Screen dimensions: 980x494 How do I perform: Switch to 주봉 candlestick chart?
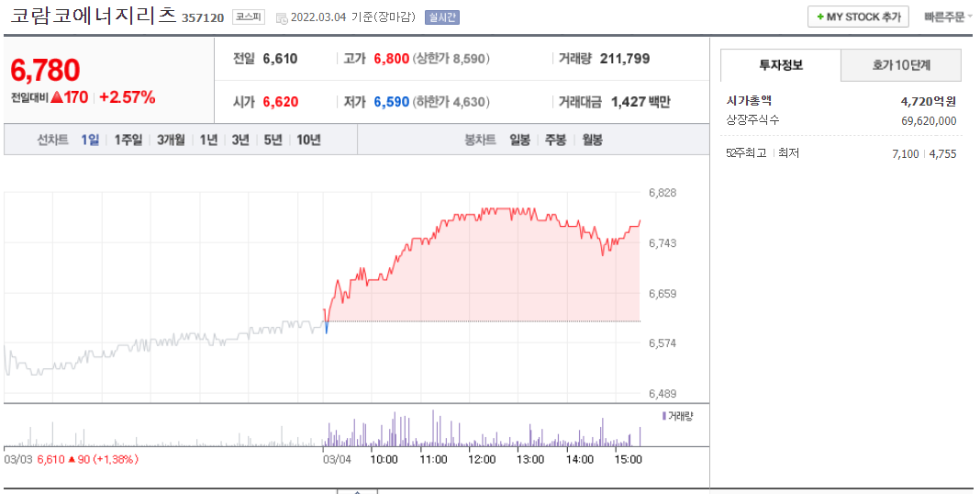click(556, 140)
